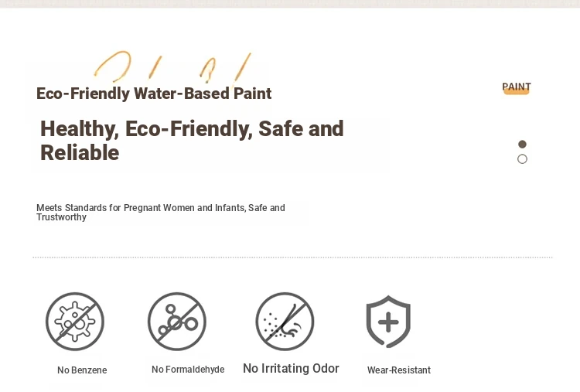Click the "No Benzene" text label
Screen dimensions: 580x392
click(82, 370)
